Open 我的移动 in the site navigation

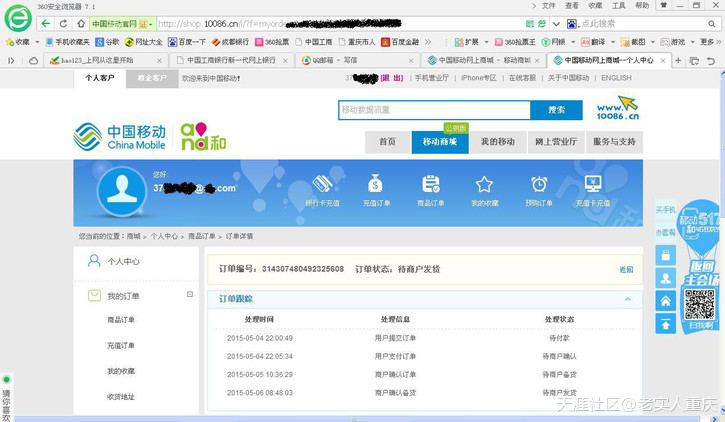(x=498, y=142)
